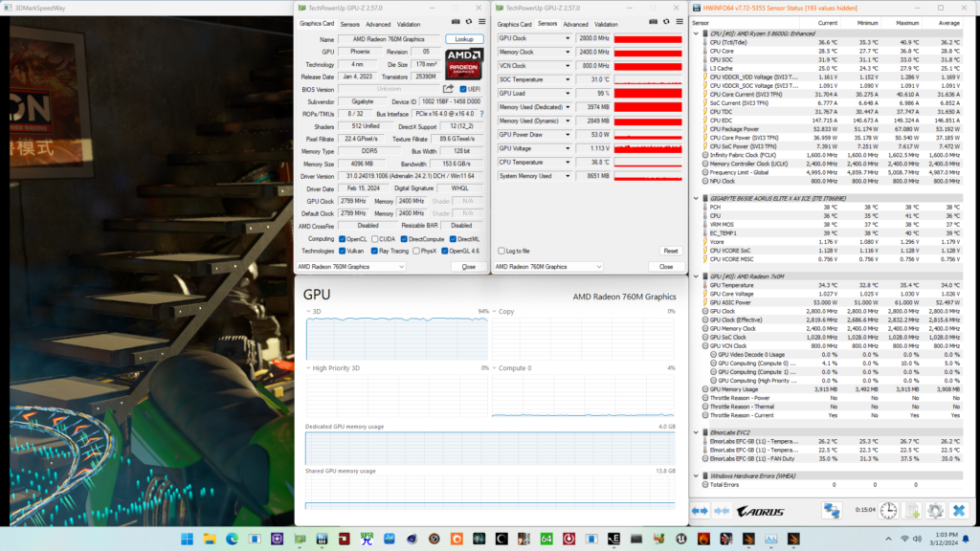
Task: Switch to Validation tab in right GPU-Z window
Action: tap(606, 24)
